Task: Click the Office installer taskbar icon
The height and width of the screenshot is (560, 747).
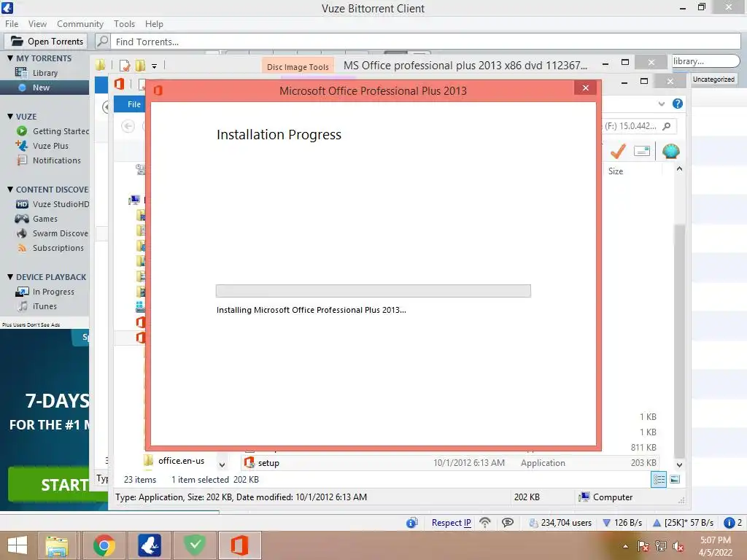Action: (x=239, y=545)
